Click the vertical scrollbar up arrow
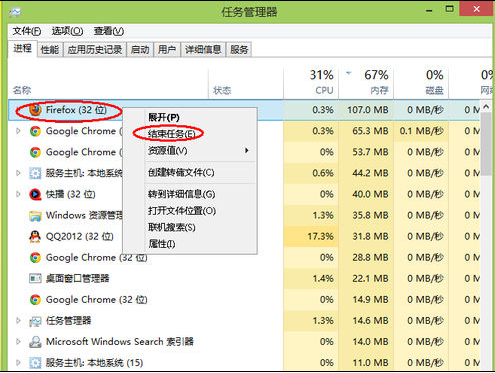This screenshot has height=373, width=495. [x=486, y=107]
